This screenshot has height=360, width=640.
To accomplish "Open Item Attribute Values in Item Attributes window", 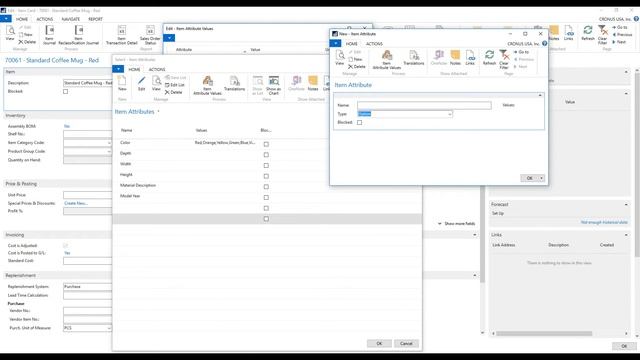I will pyautogui.click(x=207, y=85).
